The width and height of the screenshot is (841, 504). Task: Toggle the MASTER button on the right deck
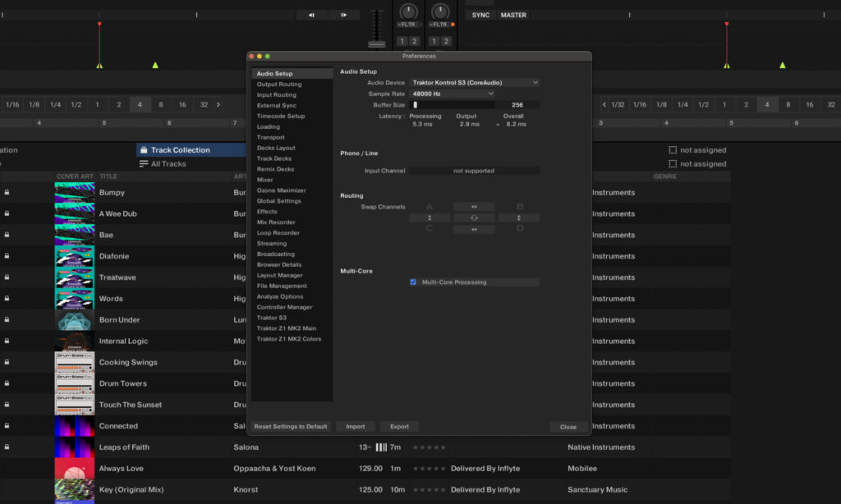(x=513, y=15)
